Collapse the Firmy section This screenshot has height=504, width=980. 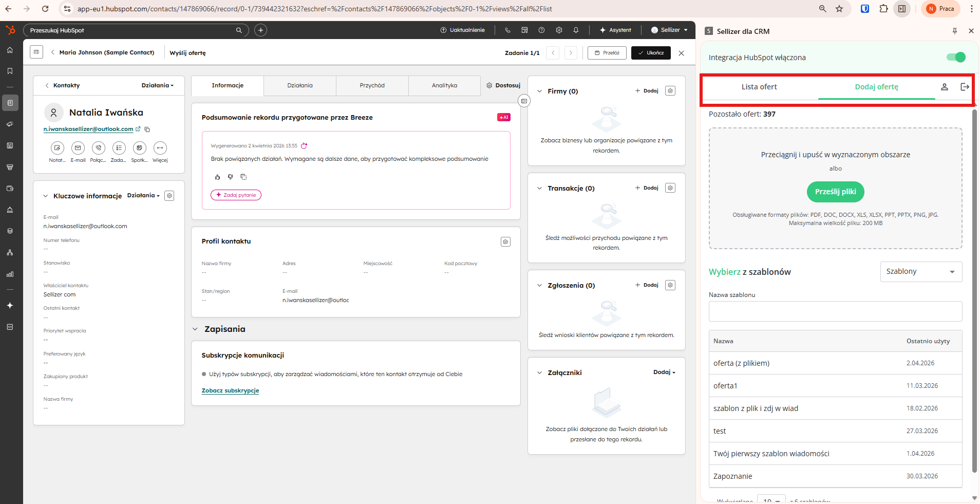point(539,91)
